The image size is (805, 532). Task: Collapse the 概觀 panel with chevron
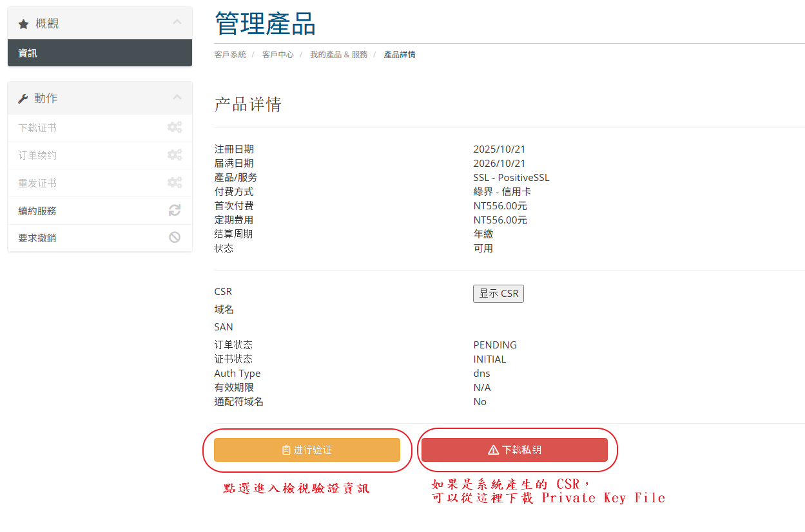(177, 23)
